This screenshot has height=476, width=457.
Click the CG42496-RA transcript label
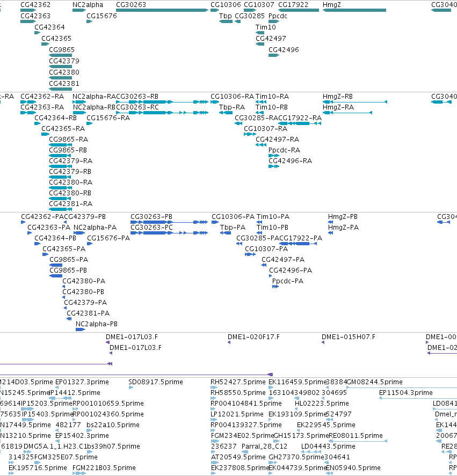[291, 161]
